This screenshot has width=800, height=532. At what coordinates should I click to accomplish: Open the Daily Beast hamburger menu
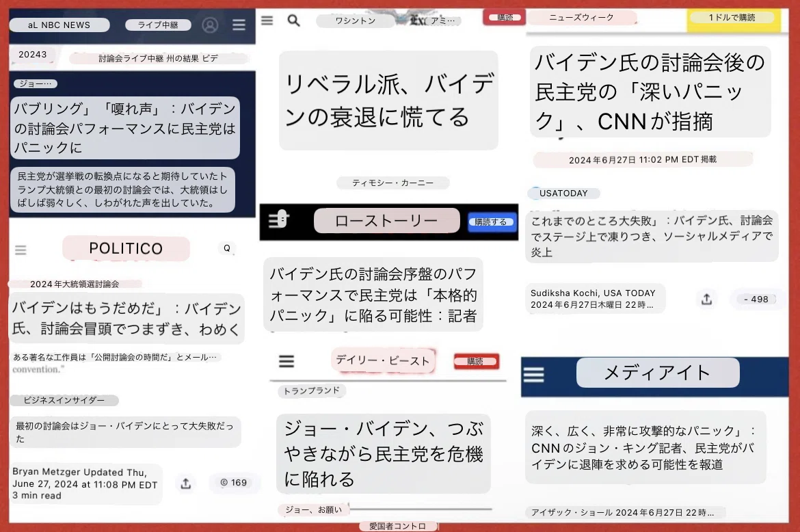[286, 361]
